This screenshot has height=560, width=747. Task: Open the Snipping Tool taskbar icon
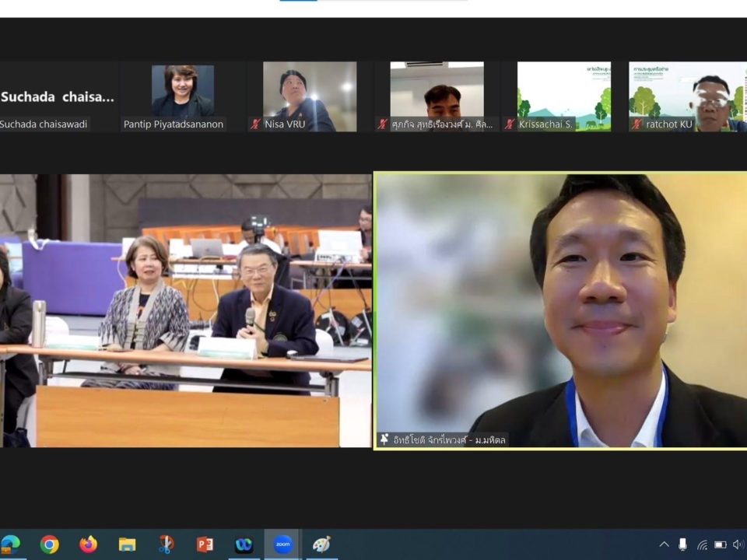coord(166,544)
